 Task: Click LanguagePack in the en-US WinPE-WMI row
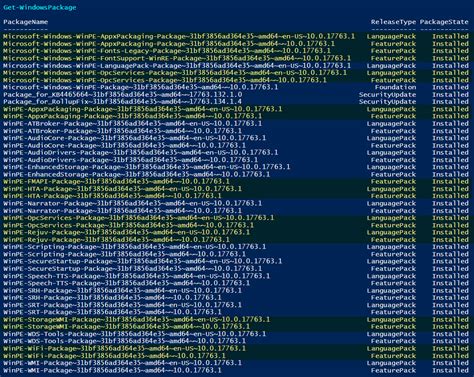pos(391,363)
